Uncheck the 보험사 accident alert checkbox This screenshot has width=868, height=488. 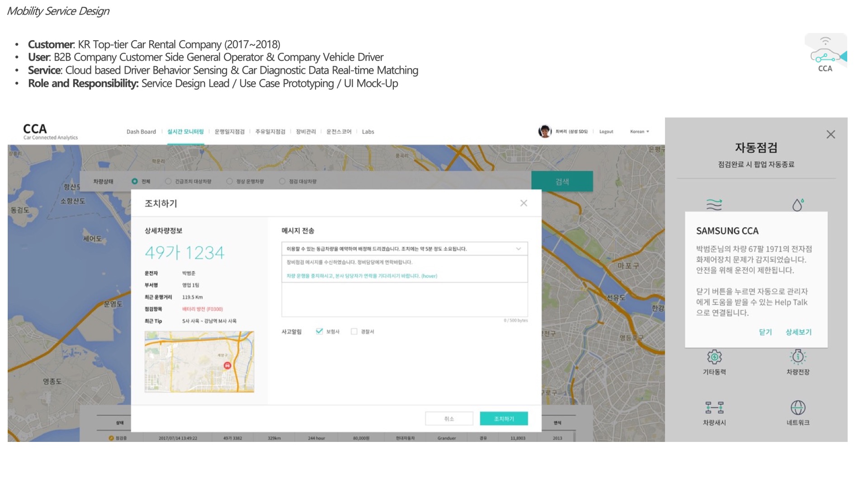319,331
